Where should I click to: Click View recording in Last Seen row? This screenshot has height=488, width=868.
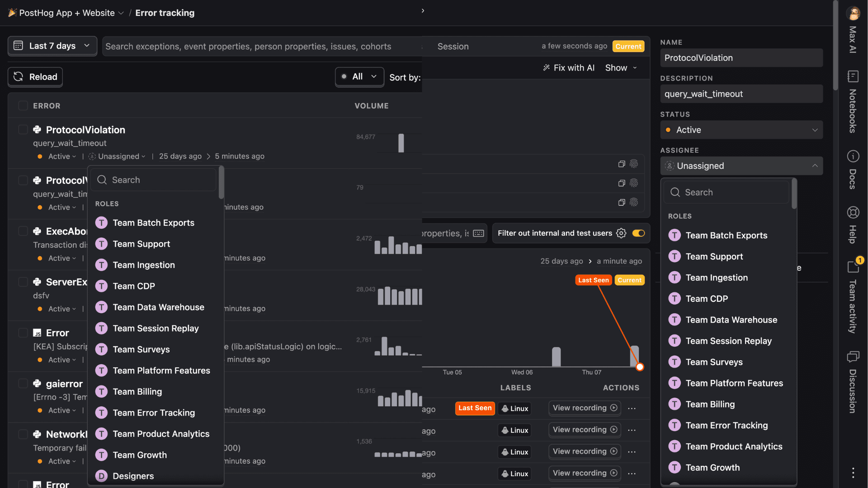click(585, 408)
